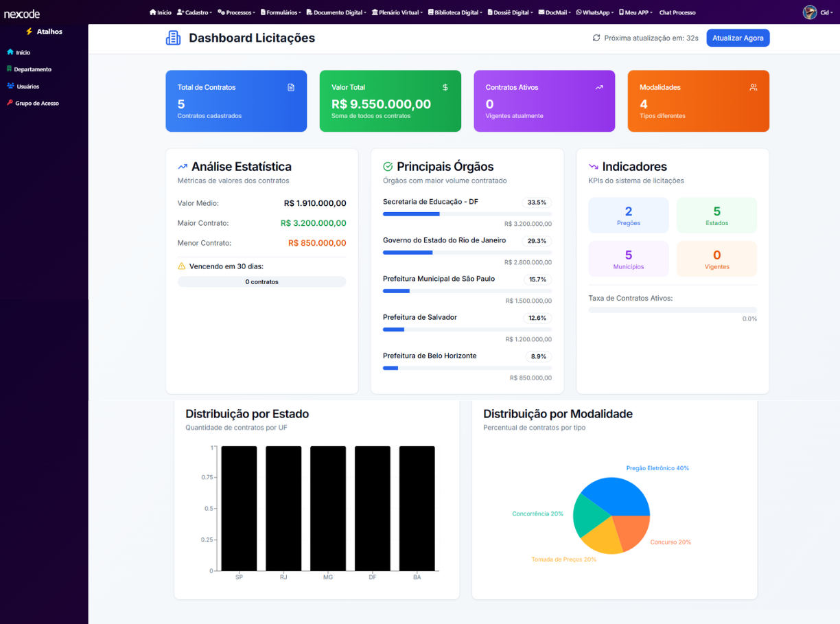Click the trend arrow icon on Contratos Ativos card
The width and height of the screenshot is (840, 624).
tap(599, 87)
